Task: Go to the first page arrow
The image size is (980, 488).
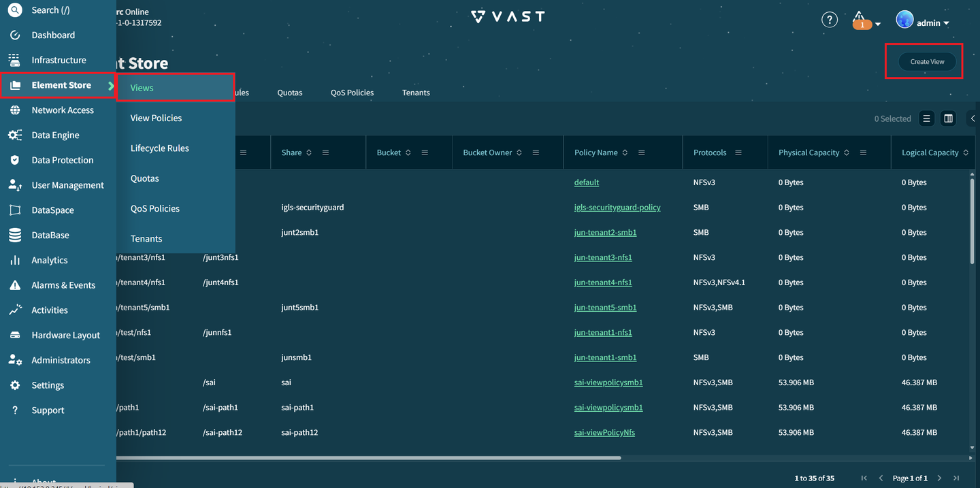Action: pyautogui.click(x=864, y=478)
